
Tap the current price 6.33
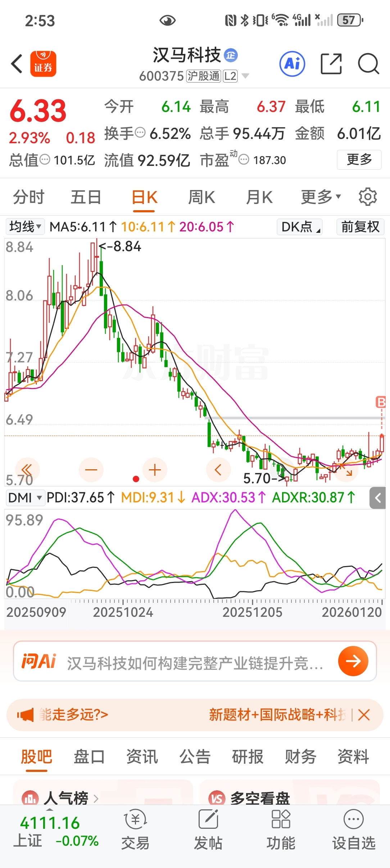38,110
